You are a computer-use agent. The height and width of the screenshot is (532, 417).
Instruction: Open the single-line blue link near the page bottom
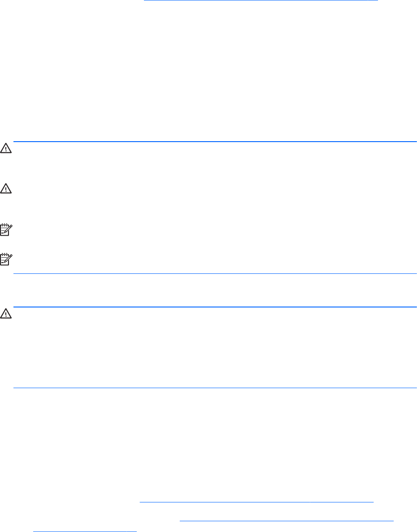256,503
